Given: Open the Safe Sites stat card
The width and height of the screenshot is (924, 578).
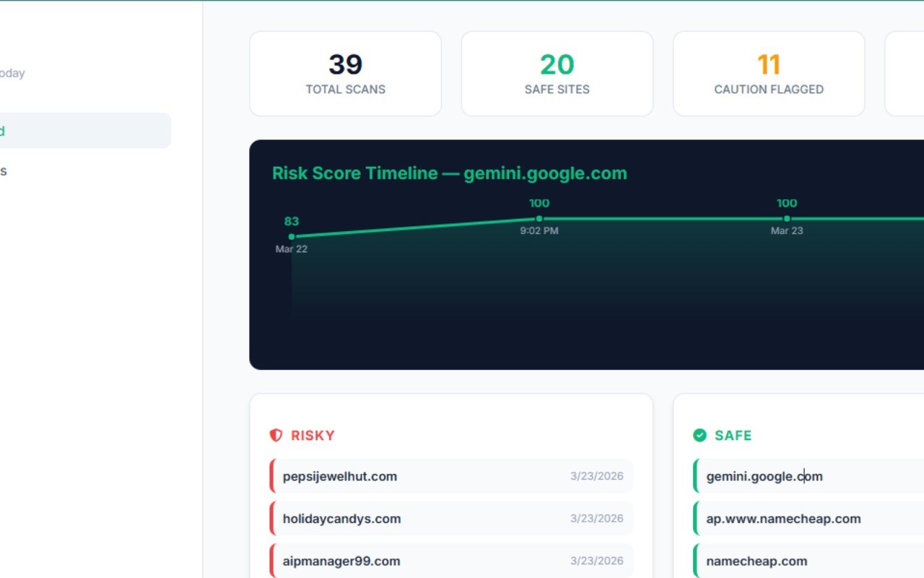Looking at the screenshot, I should [x=557, y=74].
